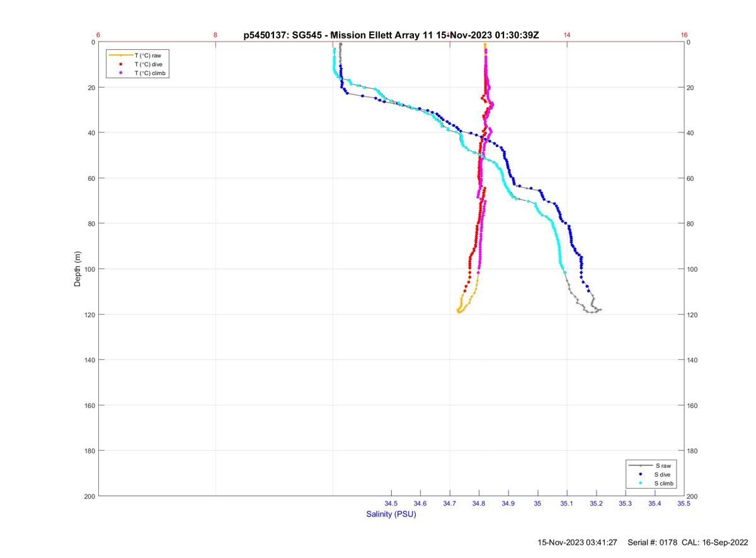Click depth tick '140' on the right axis
This screenshot has width=756, height=558.
click(693, 360)
